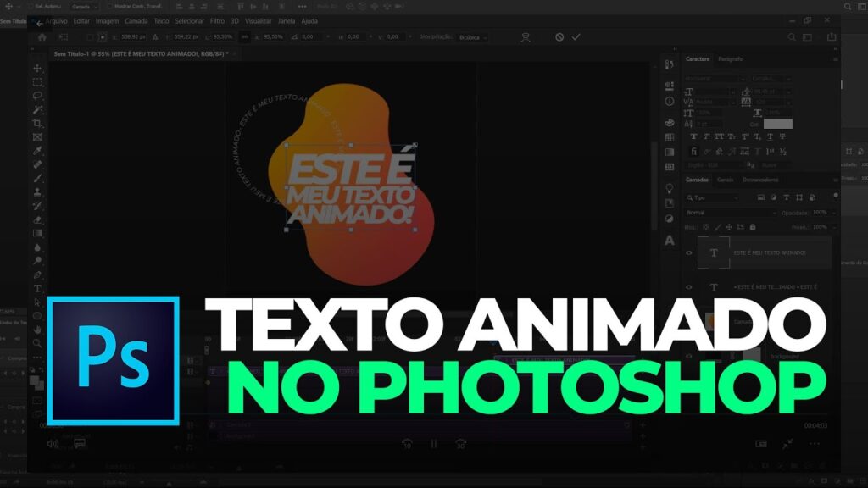Select the Horizontal Type tool

37,288
